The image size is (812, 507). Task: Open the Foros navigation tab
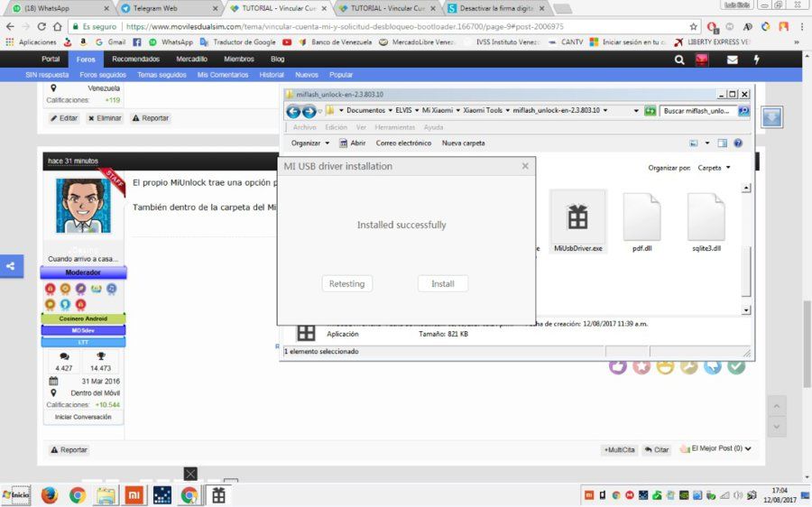point(86,59)
